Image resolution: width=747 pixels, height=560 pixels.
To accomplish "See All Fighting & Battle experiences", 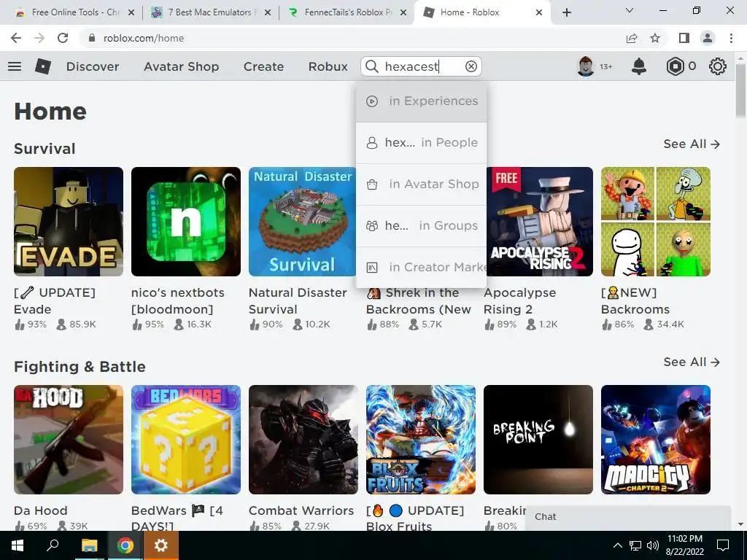I will [x=692, y=362].
